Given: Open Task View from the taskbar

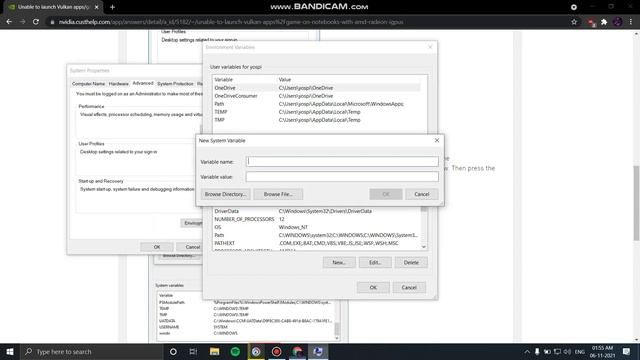Looking at the screenshot, I should [x=193, y=351].
